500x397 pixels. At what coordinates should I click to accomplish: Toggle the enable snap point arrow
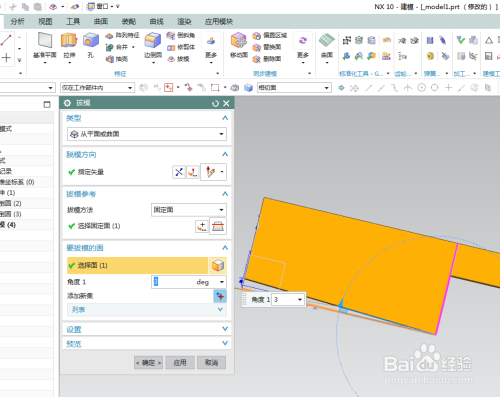point(341,88)
